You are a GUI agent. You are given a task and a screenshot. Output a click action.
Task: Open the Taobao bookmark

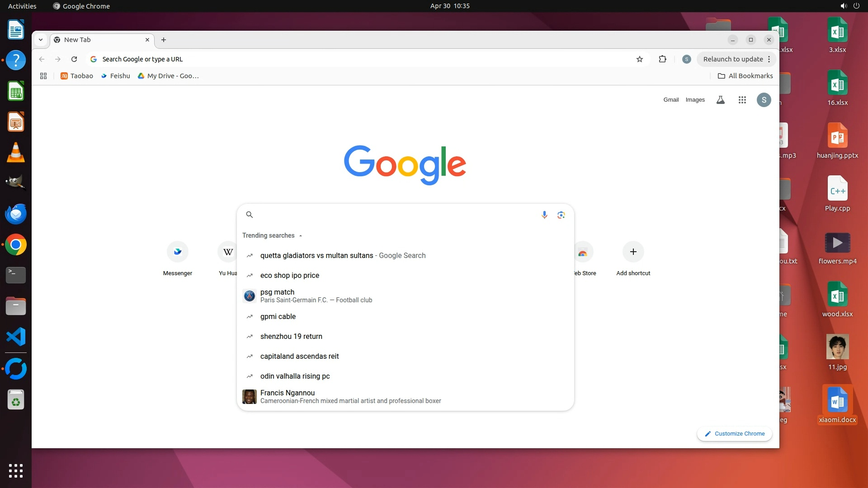pyautogui.click(x=77, y=76)
